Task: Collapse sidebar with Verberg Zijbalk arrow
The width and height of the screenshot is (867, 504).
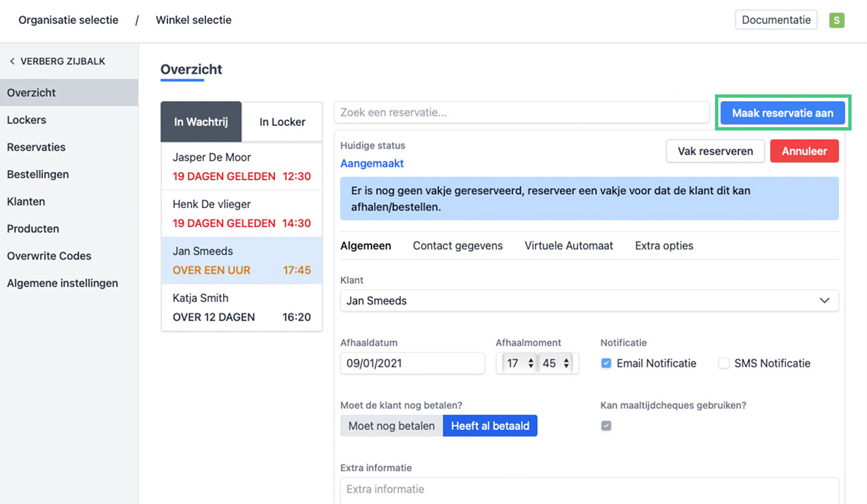Action: pyautogui.click(x=12, y=62)
